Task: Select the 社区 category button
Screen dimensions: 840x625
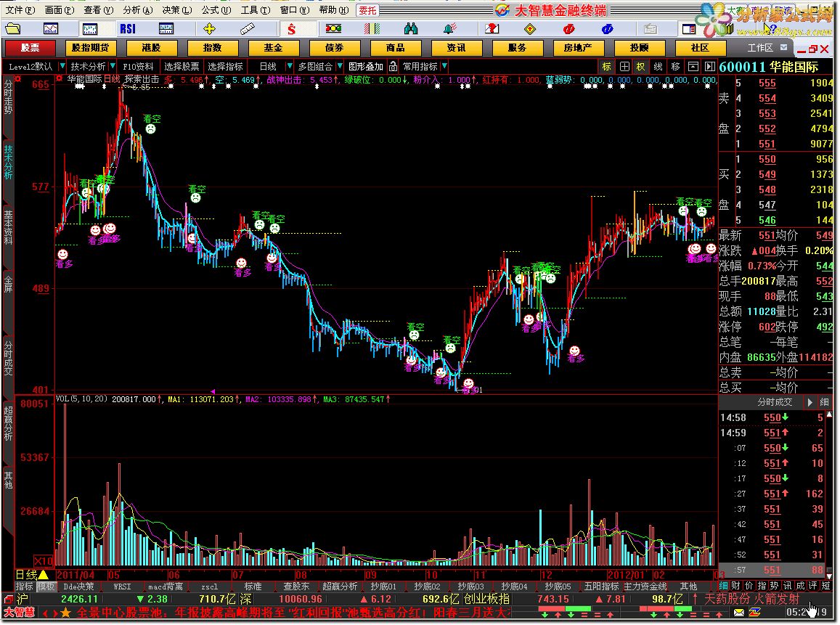Action: coord(700,48)
